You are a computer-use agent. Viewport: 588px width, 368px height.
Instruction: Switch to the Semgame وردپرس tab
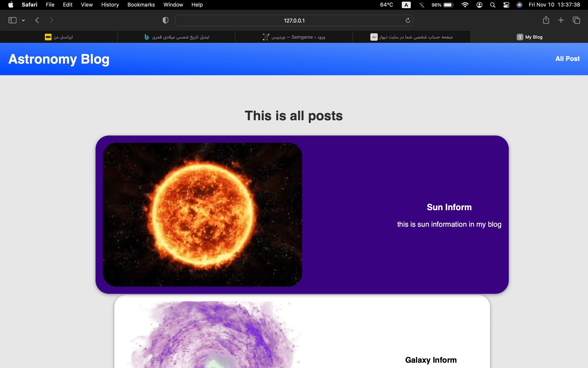coord(294,37)
